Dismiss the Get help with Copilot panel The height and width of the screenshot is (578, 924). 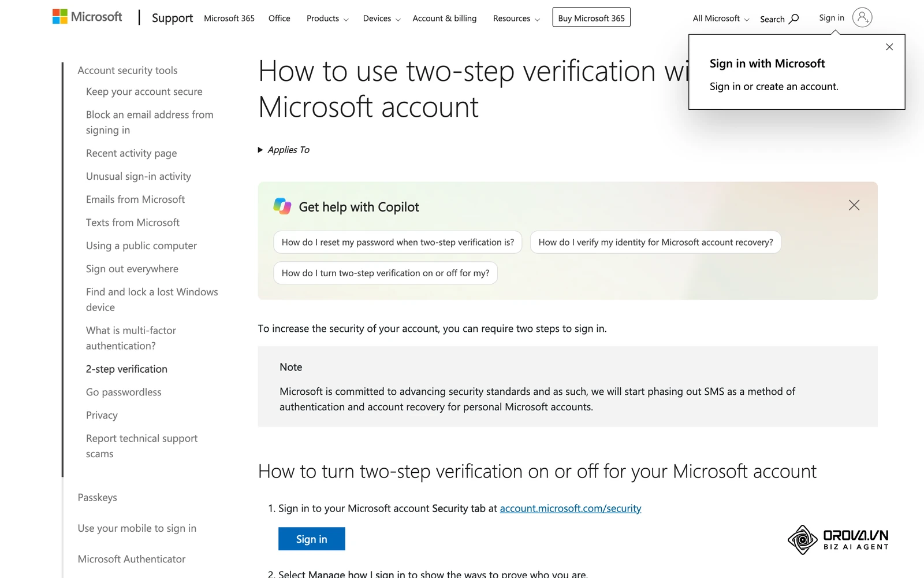coord(854,205)
